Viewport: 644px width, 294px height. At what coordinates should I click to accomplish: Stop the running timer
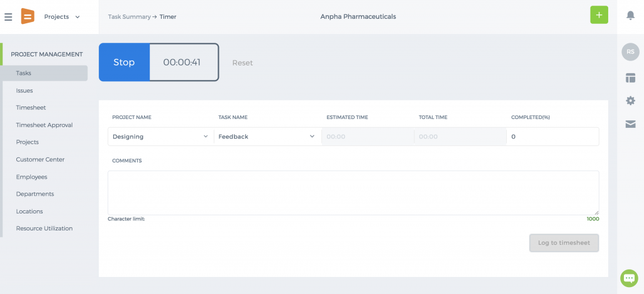124,62
